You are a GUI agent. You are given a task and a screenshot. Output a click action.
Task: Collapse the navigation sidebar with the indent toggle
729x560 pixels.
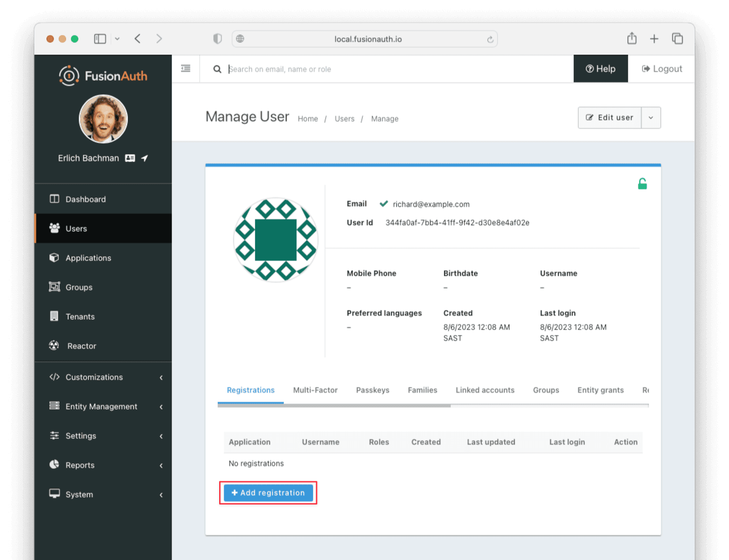(185, 68)
